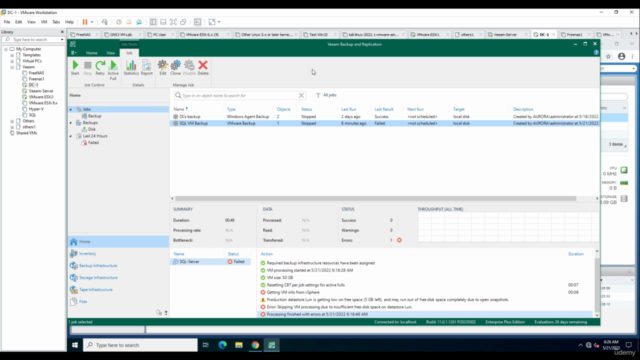Expand the Virtual PCs library folder
Image resolution: width=640 pixels, height=360 pixels.
[x=12, y=61]
